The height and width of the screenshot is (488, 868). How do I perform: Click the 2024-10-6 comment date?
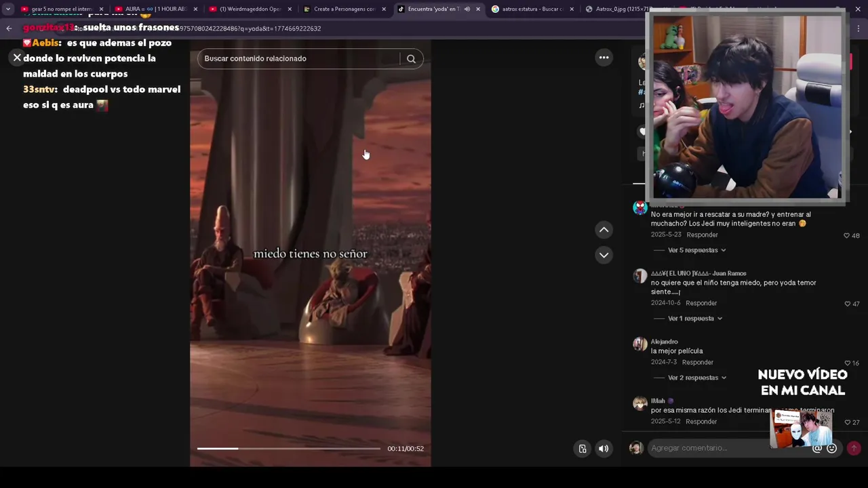(x=666, y=303)
